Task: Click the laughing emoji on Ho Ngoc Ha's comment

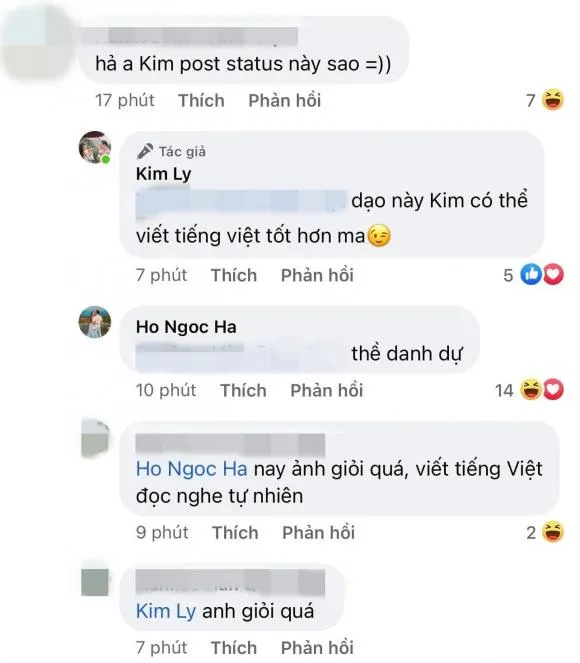Action: 531,389
